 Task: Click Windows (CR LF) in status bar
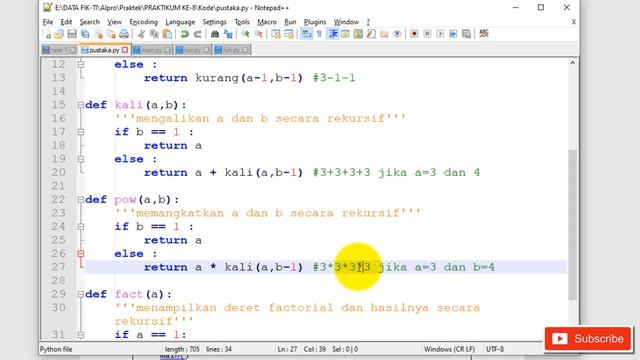449,349
